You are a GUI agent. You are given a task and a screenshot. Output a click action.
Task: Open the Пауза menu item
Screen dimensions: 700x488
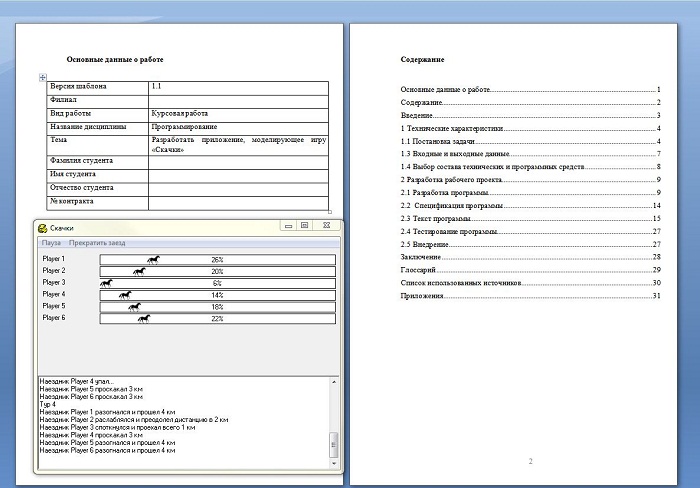click(51, 243)
